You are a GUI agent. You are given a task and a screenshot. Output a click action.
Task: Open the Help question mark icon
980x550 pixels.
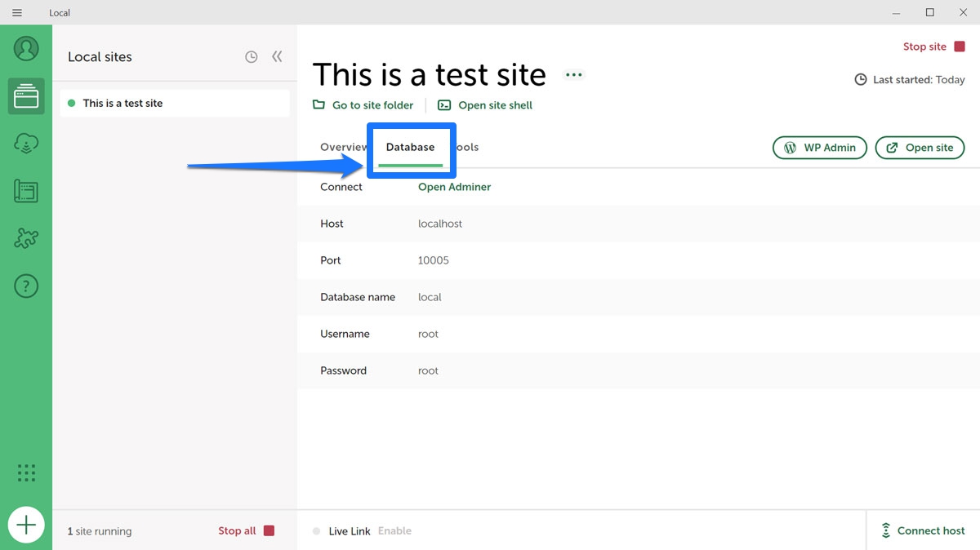click(x=26, y=286)
